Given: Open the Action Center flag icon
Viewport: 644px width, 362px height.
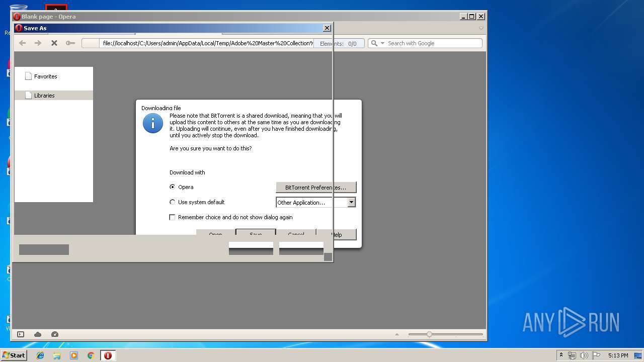Looking at the screenshot, I should tap(596, 355).
